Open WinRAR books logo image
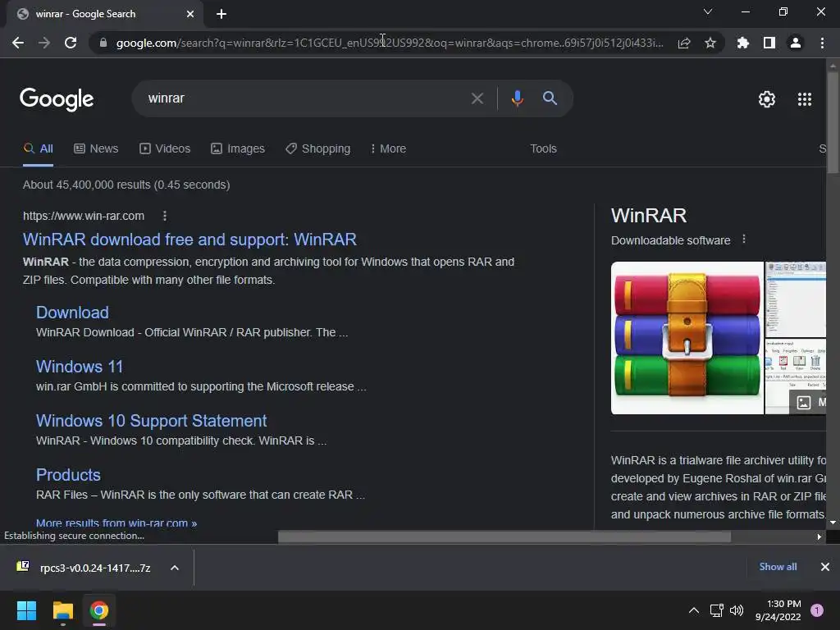Screen dimensions: 840x630 687,338
